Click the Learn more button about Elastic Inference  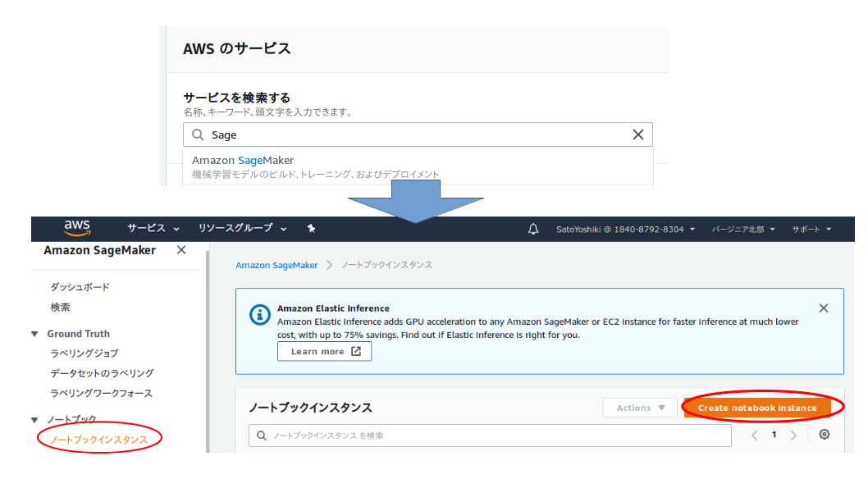point(324,351)
